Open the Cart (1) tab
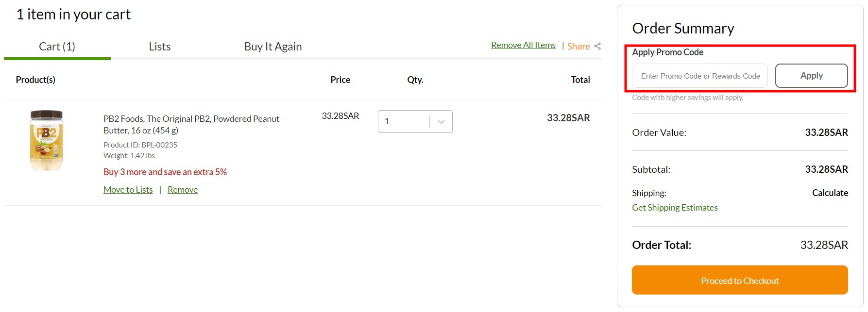This screenshot has height=312, width=868. pyautogui.click(x=57, y=46)
